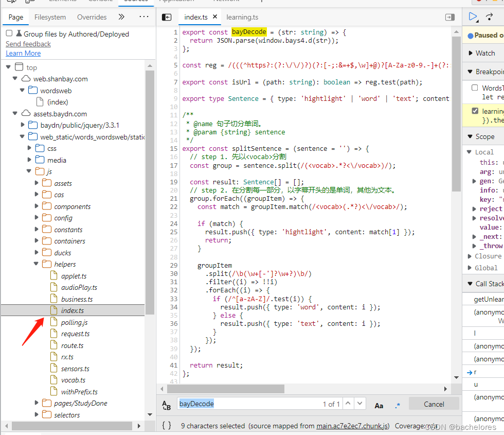The image size is (504, 435).
Task: Open more navigator tabs chevron
Action: click(121, 17)
